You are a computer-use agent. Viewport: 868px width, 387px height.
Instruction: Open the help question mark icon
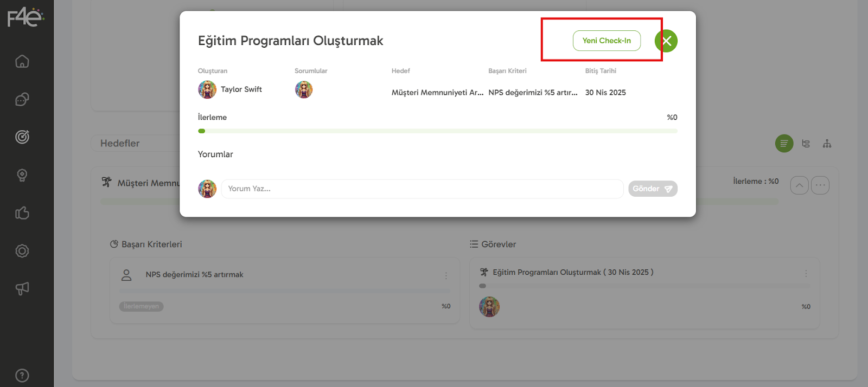[22, 375]
